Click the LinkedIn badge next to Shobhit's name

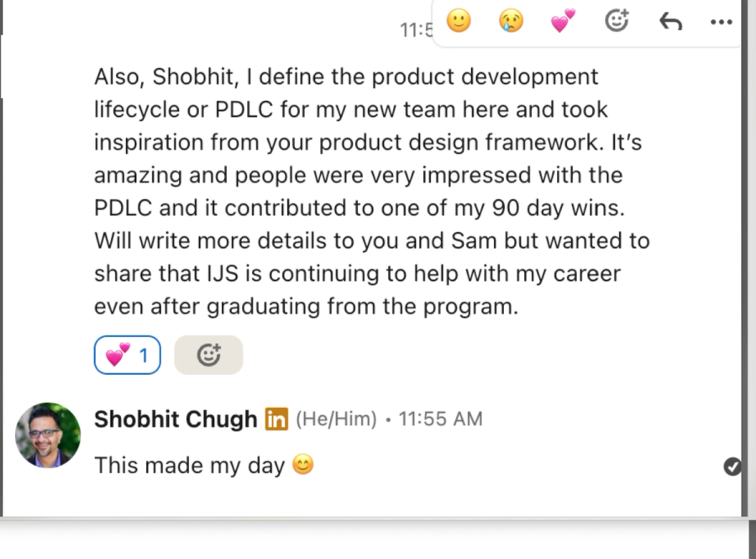coord(276,419)
